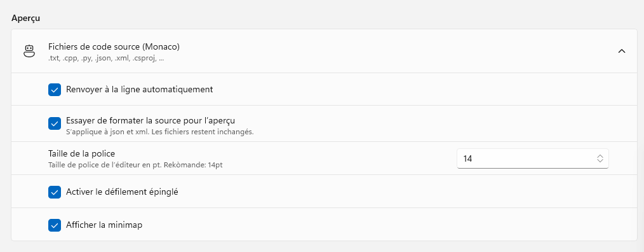Click the Essayer de formater la source label

(x=151, y=121)
